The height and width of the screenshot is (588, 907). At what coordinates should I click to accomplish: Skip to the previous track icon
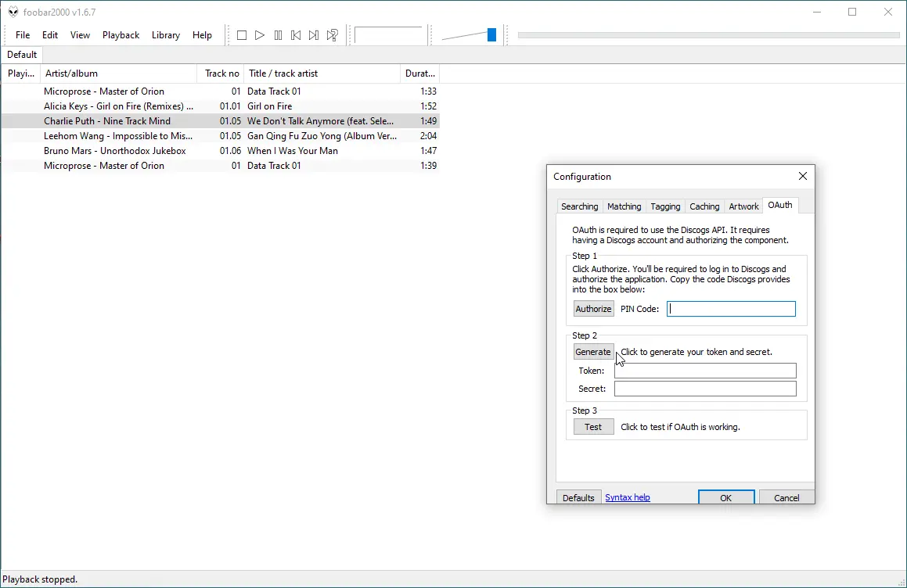296,35
